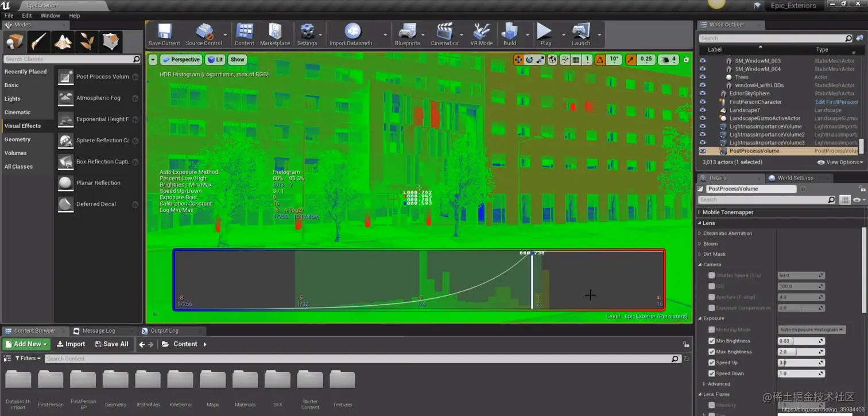Open the StarterContent folder thumbnail
This screenshot has height=416, width=868.
point(310,380)
